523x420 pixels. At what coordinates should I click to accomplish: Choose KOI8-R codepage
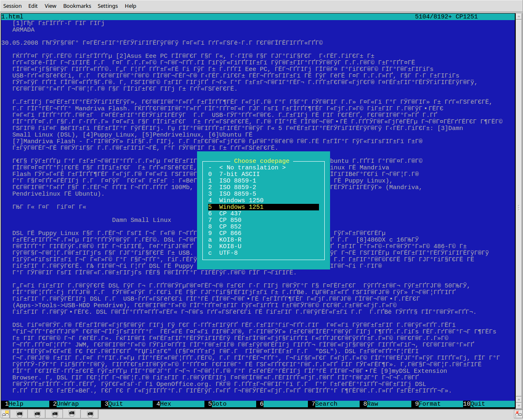(x=263, y=240)
